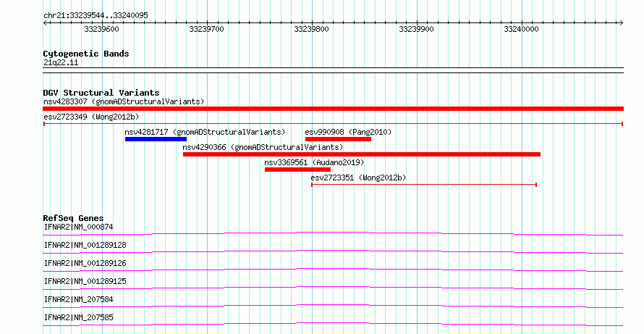Screen dimensions: 644x334
Task: Open variant nsv4281717 label
Action: 205,132
